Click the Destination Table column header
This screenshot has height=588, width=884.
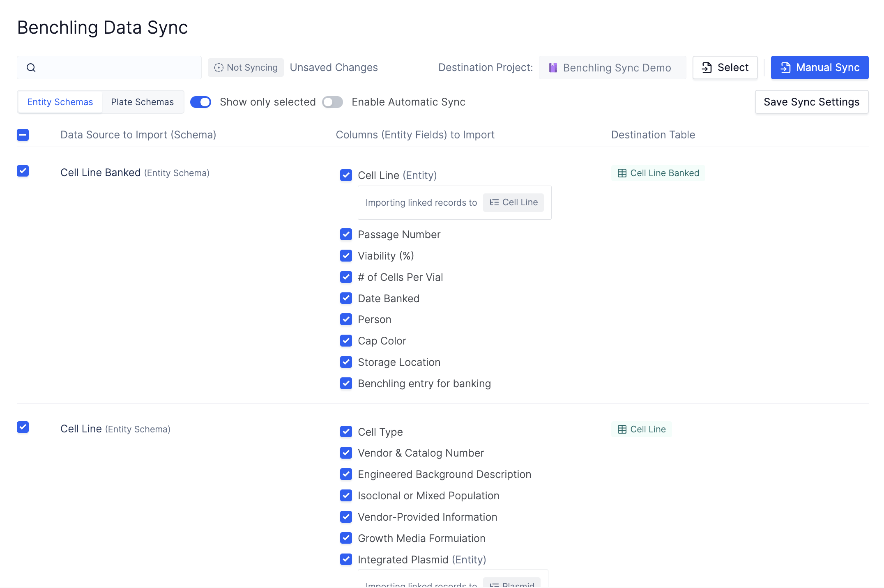[x=653, y=135]
